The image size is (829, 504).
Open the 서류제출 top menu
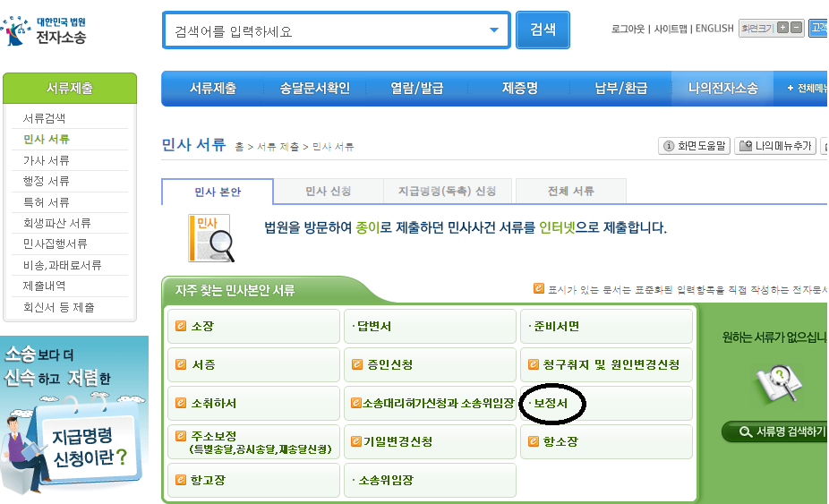pos(213,89)
